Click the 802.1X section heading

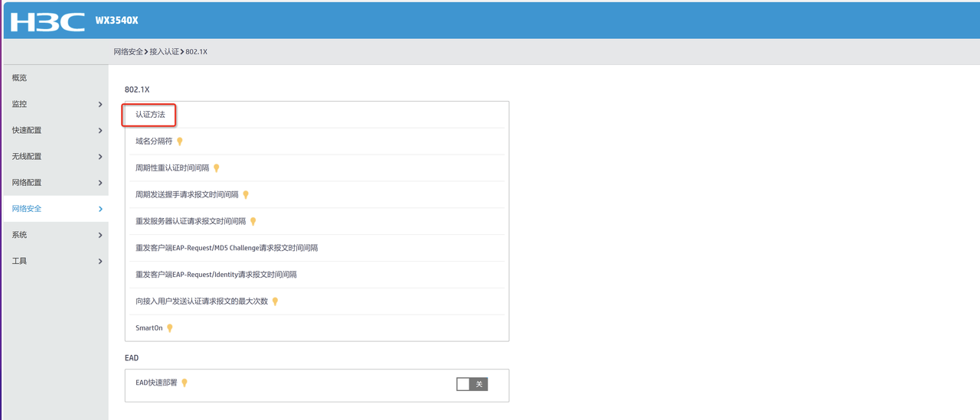(x=137, y=90)
